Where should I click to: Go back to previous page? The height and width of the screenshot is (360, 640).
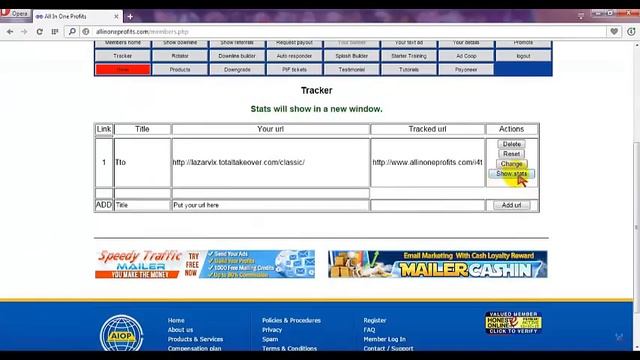point(10,31)
